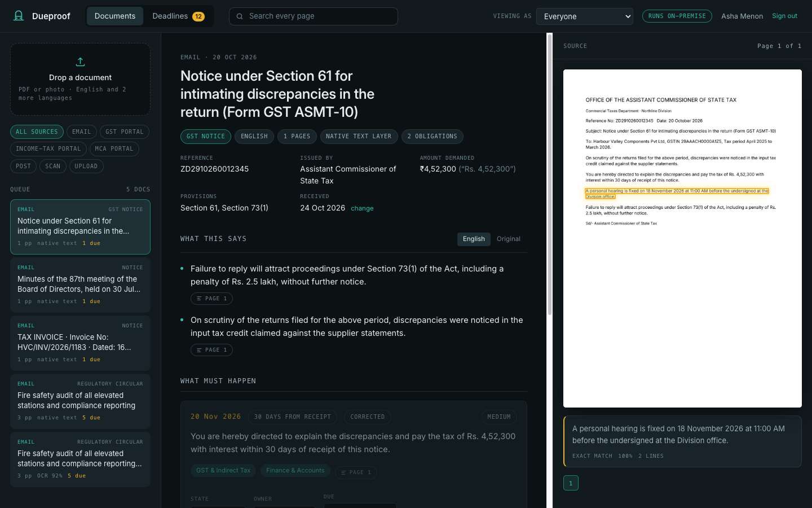This screenshot has width=812, height=508.
Task: Open Fire safety audit item with native text
Action: (x=80, y=401)
